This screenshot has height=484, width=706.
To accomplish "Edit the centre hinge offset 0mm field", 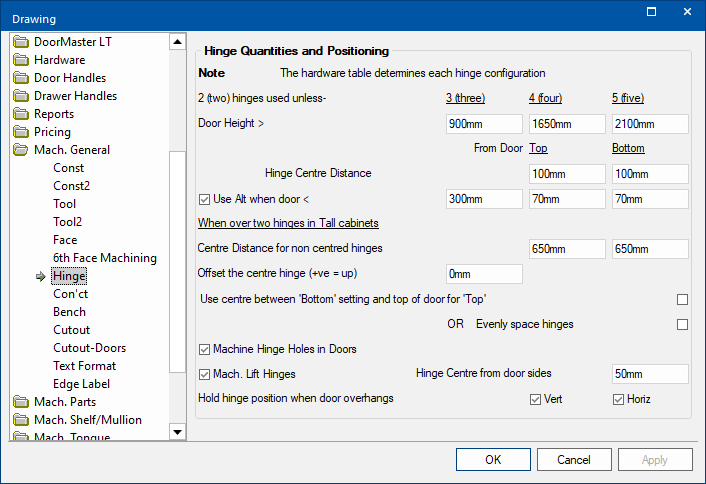I will point(484,274).
